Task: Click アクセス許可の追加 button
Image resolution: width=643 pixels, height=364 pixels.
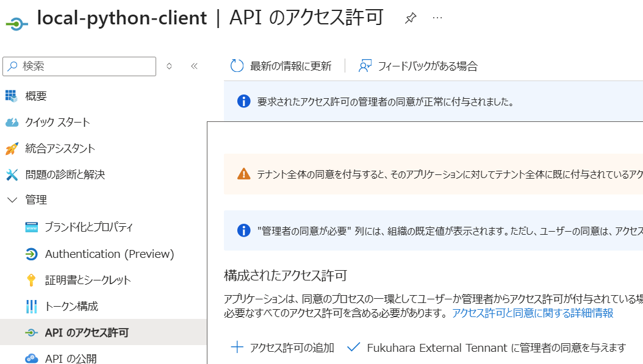Action: pos(282,348)
